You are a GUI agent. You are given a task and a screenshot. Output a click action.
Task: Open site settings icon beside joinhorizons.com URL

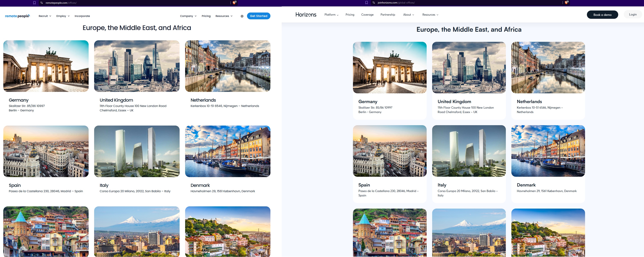click(374, 3)
